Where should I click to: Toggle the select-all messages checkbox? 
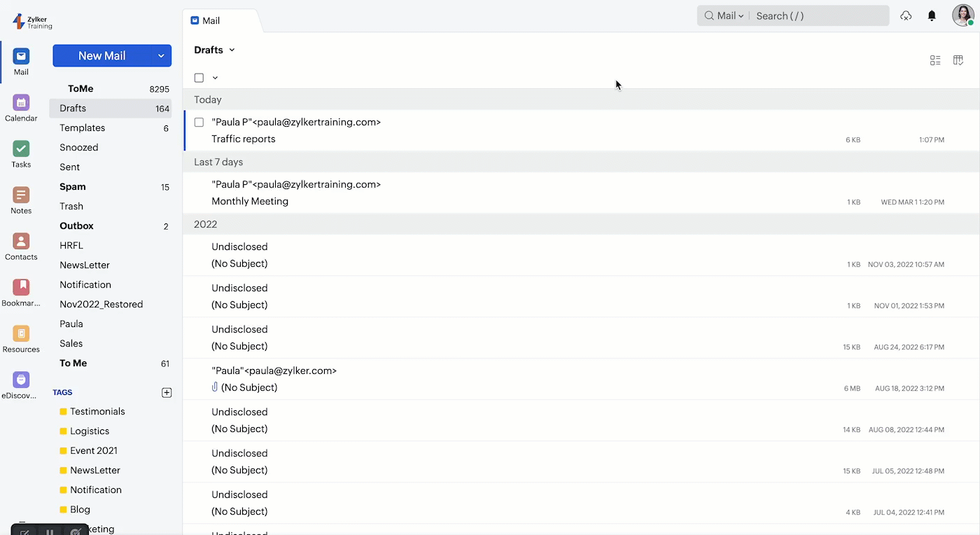[199, 78]
